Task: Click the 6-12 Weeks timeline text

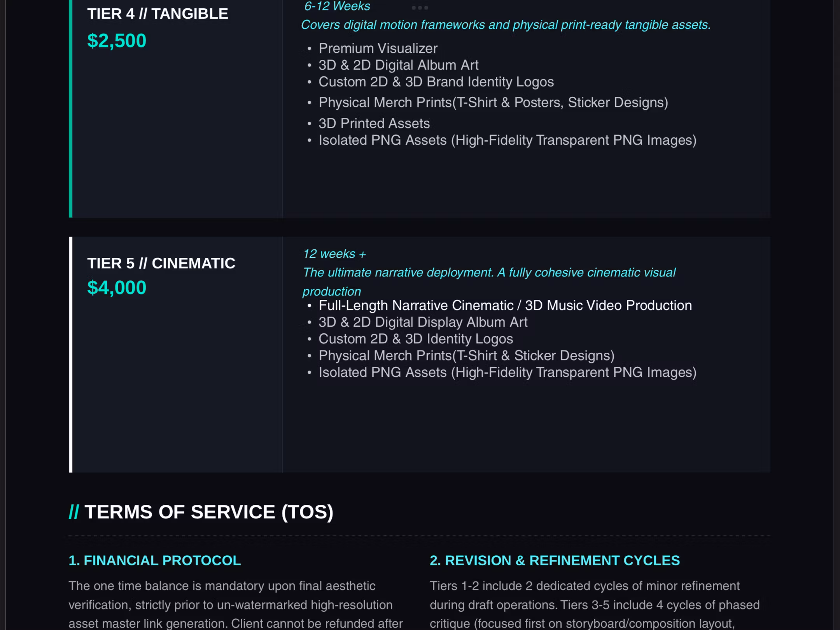Action: pos(337,6)
